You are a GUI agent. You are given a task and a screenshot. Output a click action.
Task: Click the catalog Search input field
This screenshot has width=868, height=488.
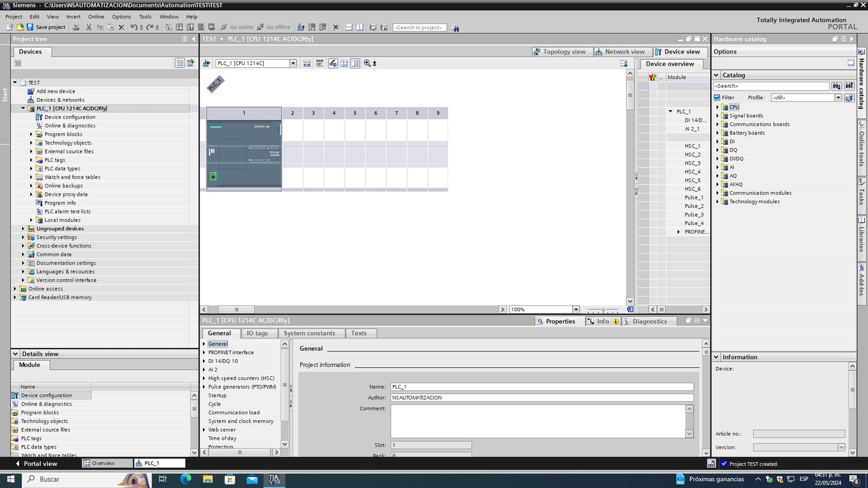[771, 86]
